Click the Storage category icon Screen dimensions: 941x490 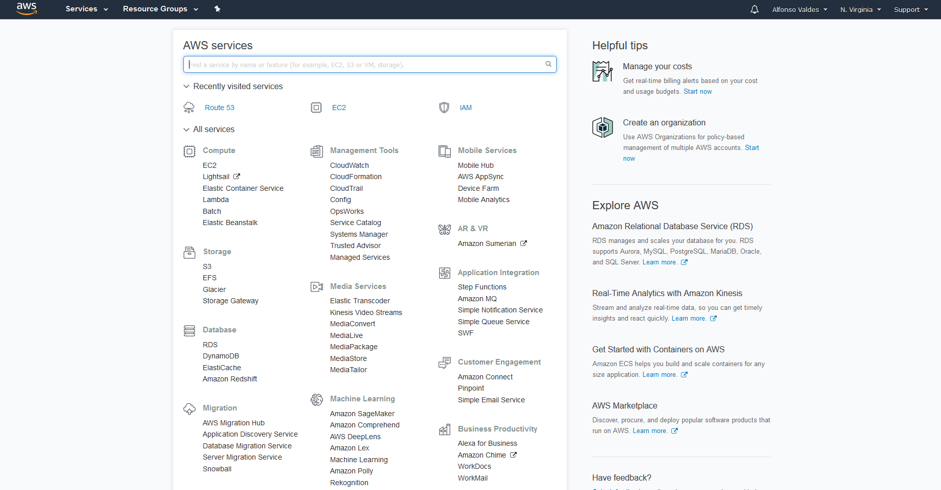point(189,252)
